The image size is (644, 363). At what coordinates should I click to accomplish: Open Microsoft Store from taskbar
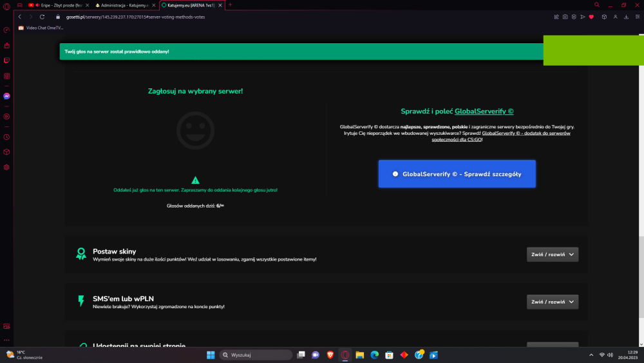(390, 355)
